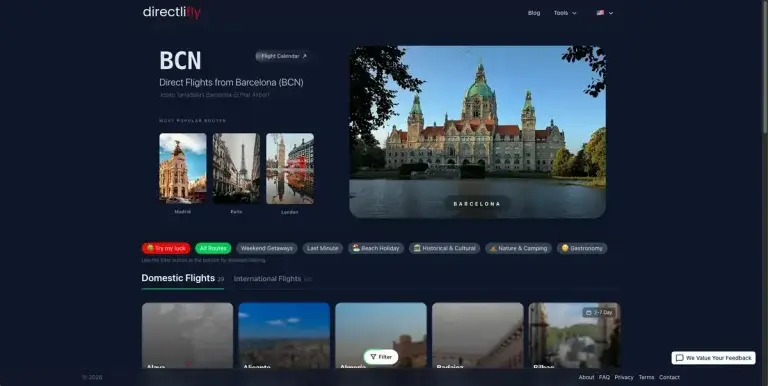The image size is (768, 386).
Task: Open the Blog page
Action: 534,13
